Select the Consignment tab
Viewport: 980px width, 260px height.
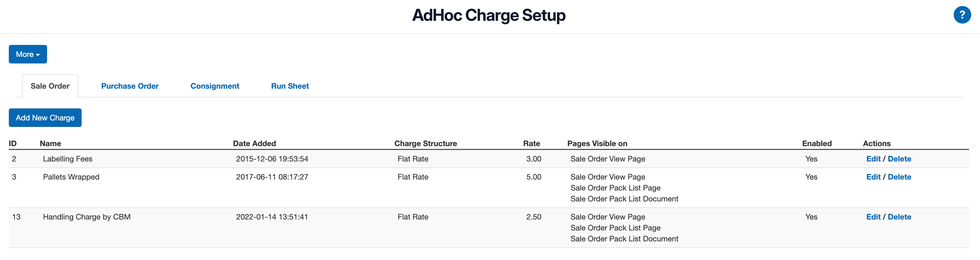coord(215,86)
